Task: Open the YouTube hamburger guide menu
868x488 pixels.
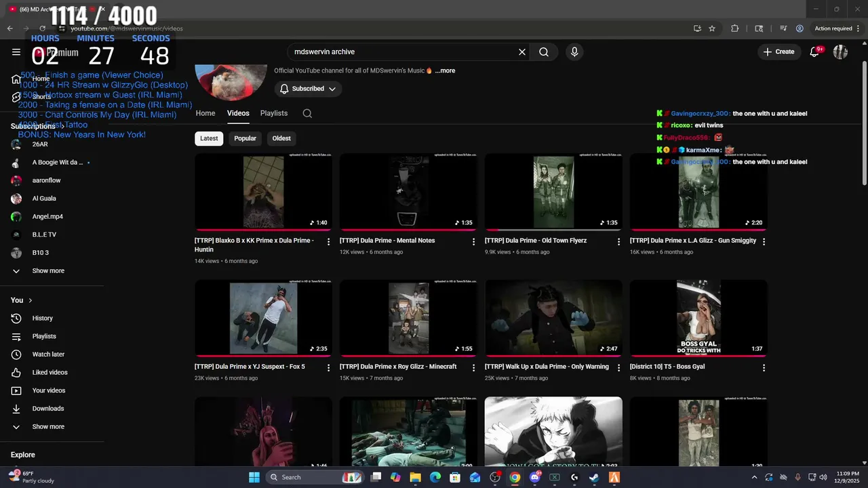Action: (x=16, y=52)
